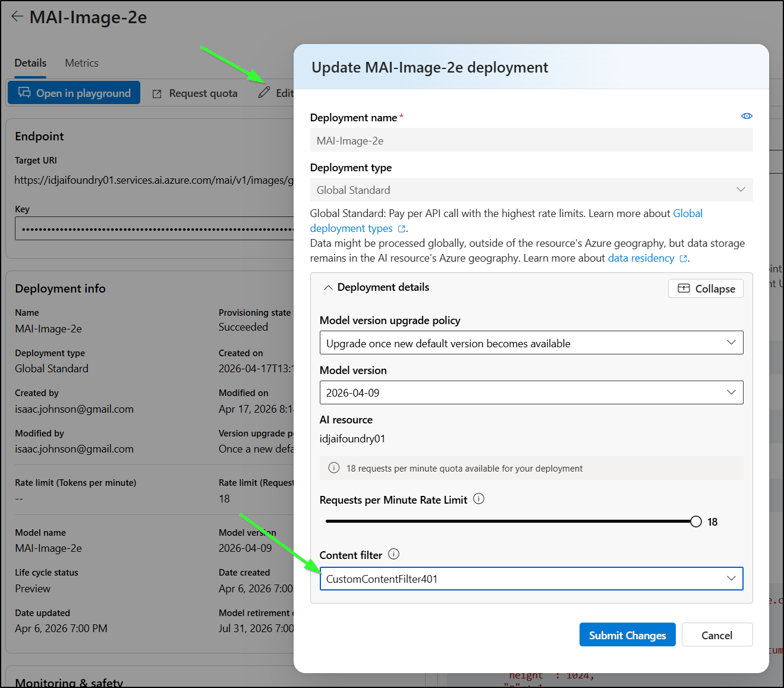This screenshot has height=688, width=784.
Task: Click the Request quota external link icon
Action: coord(157,94)
